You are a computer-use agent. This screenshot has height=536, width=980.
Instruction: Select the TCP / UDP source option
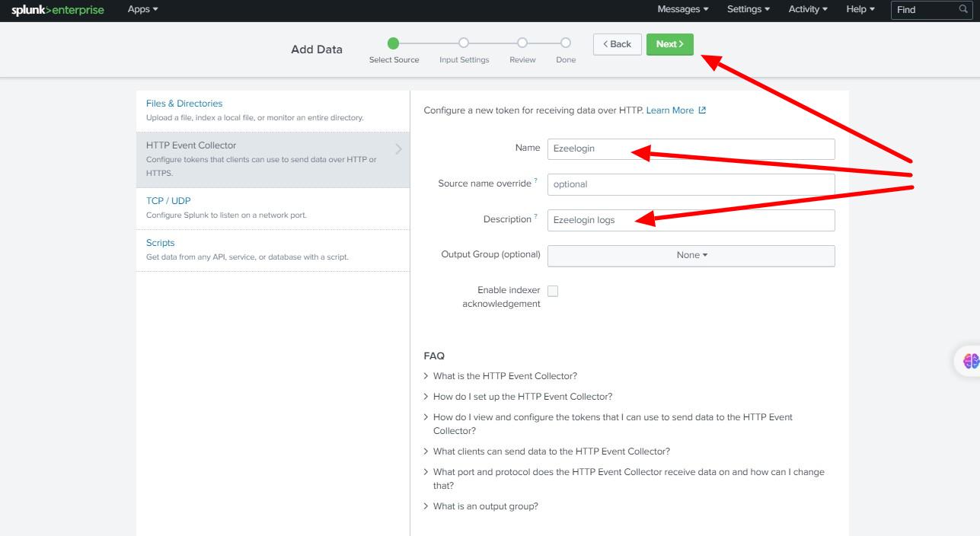tap(168, 201)
